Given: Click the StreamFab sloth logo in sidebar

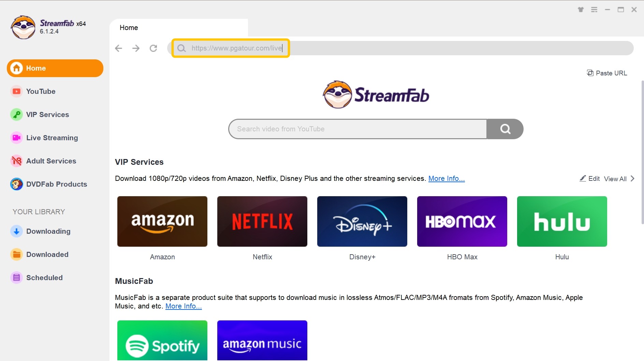Looking at the screenshot, I should (x=23, y=27).
